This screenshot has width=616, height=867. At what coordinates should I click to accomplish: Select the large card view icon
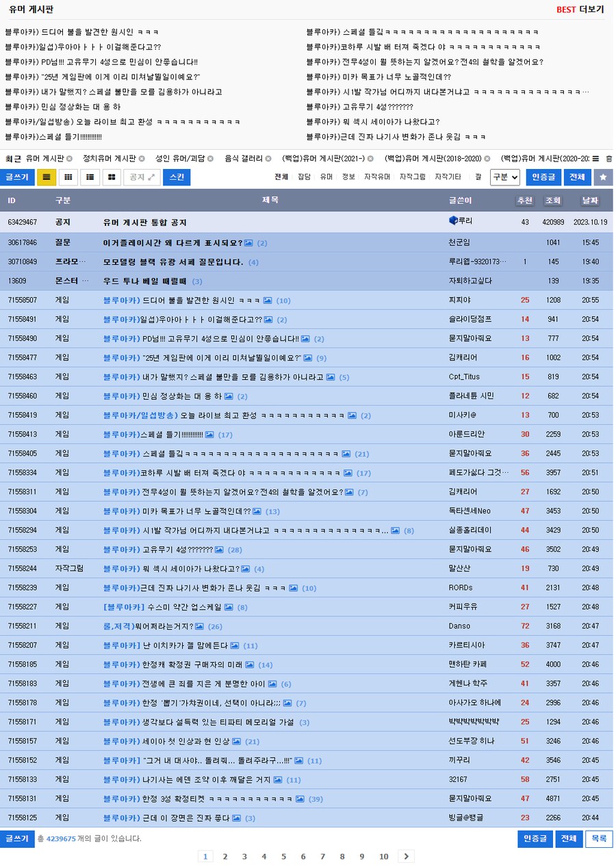pos(112,177)
